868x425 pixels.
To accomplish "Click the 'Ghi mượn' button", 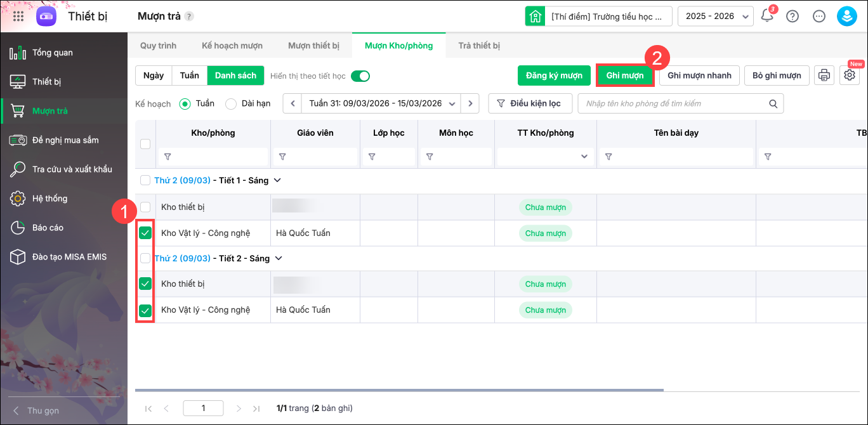I will click(625, 75).
